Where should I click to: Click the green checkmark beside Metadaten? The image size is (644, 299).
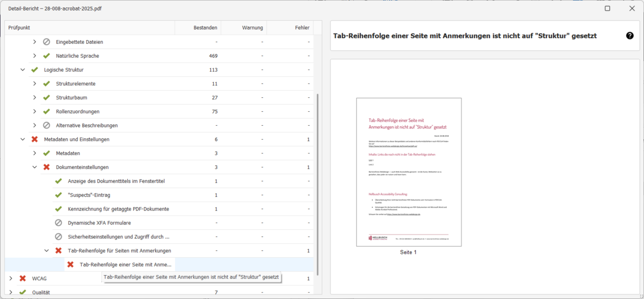pos(46,153)
